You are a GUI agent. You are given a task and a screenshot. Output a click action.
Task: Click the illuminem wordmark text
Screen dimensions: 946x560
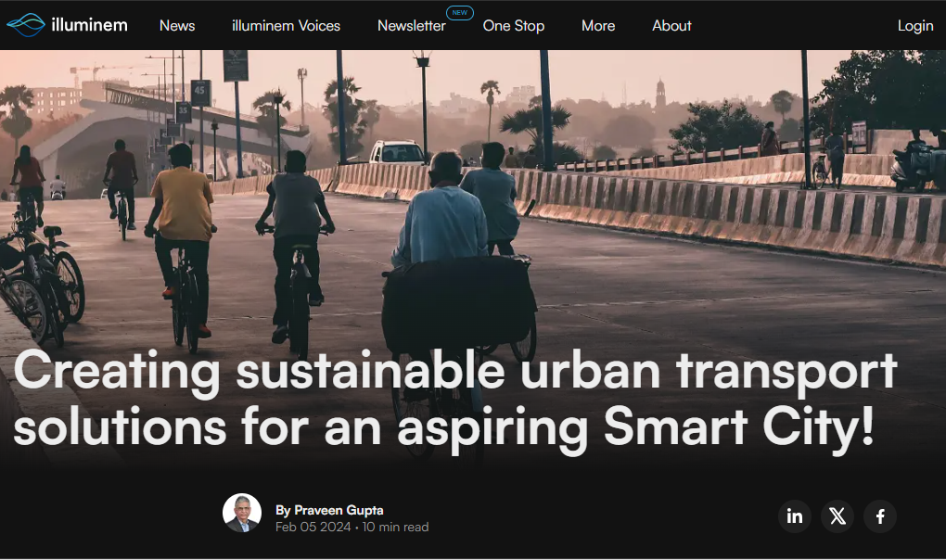90,25
